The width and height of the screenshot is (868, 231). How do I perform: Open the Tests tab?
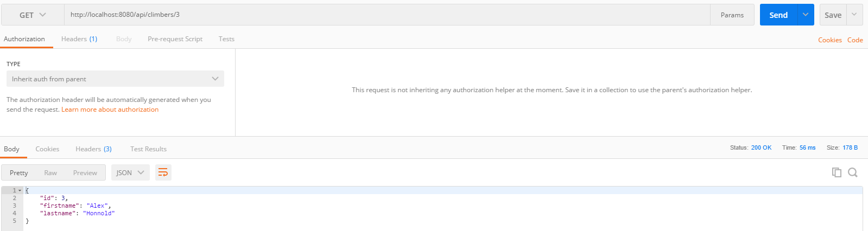(226, 39)
